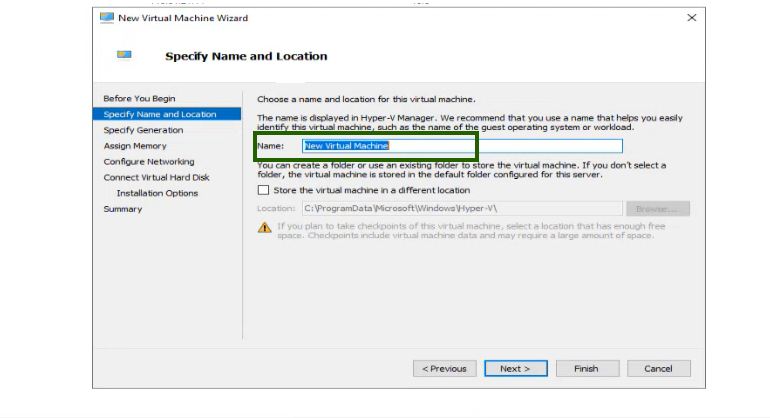Go to the Summary step
The height and width of the screenshot is (418, 770).
pos(123,209)
